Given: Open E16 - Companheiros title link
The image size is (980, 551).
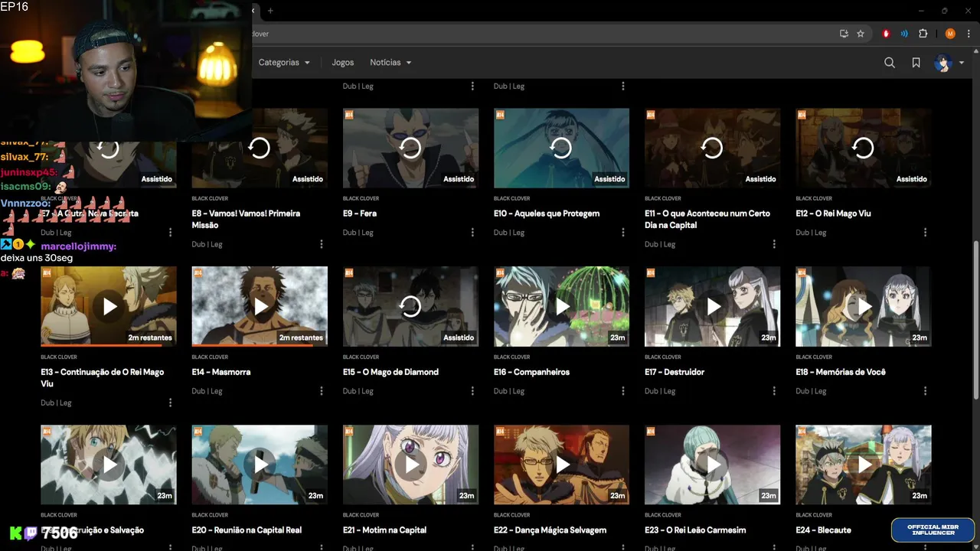Looking at the screenshot, I should pyautogui.click(x=531, y=372).
